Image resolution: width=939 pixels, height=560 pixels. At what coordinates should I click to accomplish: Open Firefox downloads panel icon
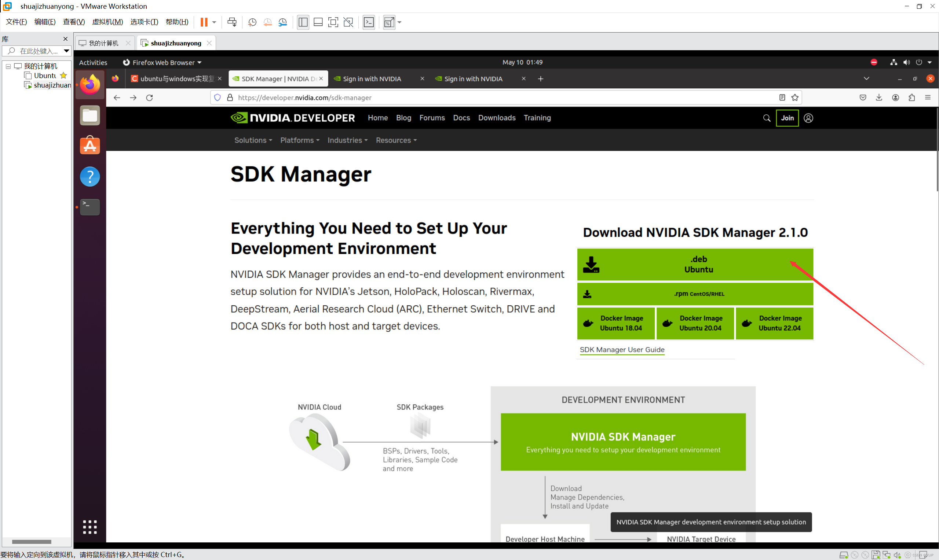click(879, 98)
